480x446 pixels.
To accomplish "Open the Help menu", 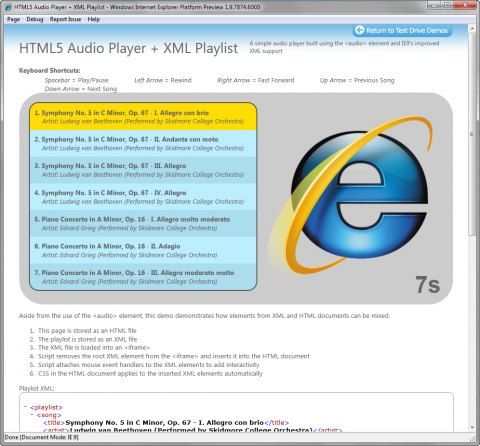I will (x=94, y=19).
